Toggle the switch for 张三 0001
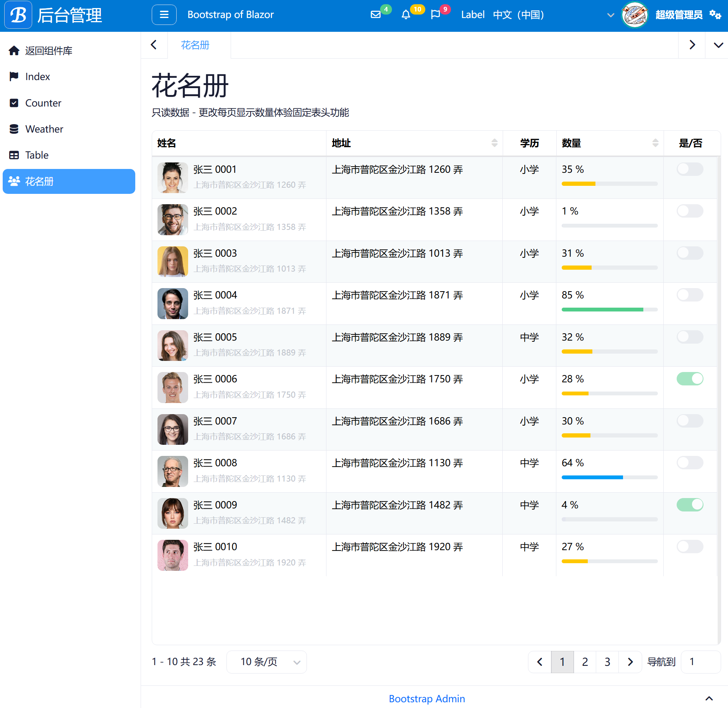This screenshot has height=708, width=728. [690, 169]
